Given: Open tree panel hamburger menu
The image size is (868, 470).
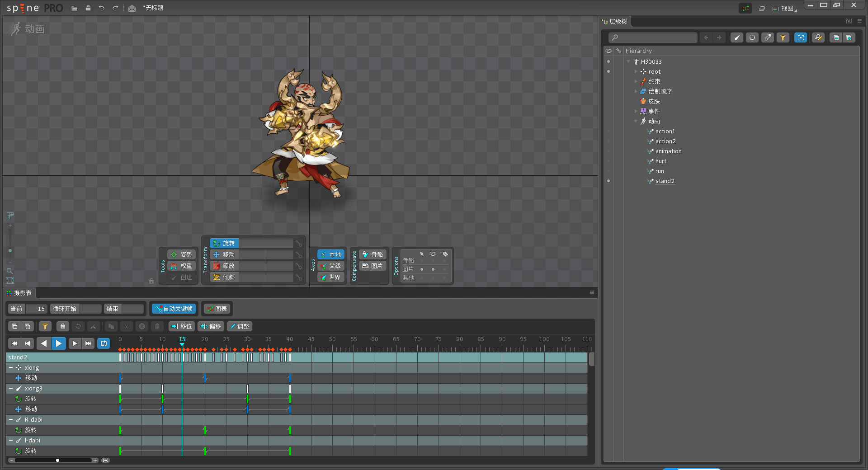Looking at the screenshot, I should coord(859,21).
